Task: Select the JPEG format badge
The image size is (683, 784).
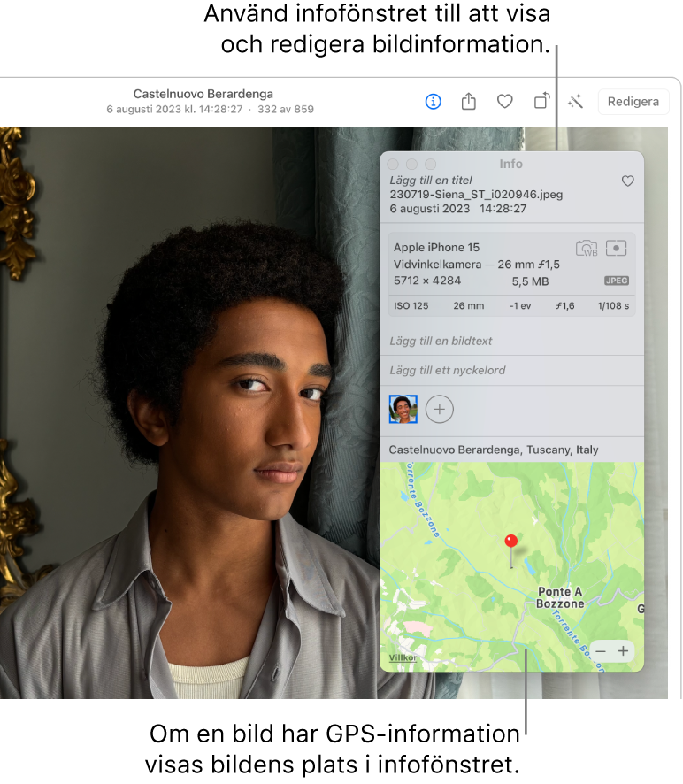Action: [616, 281]
